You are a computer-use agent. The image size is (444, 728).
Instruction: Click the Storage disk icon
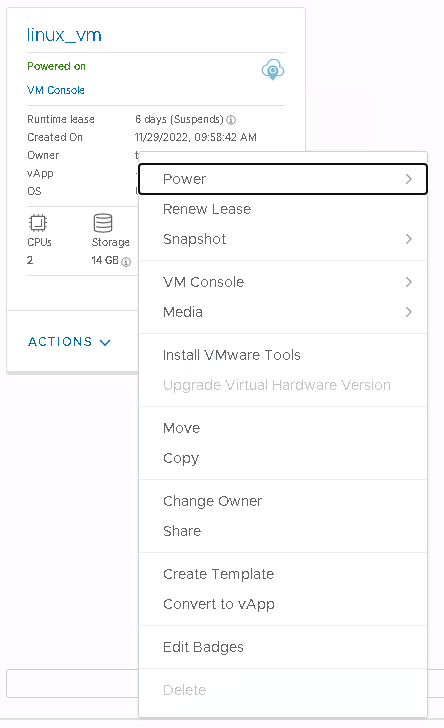click(103, 223)
